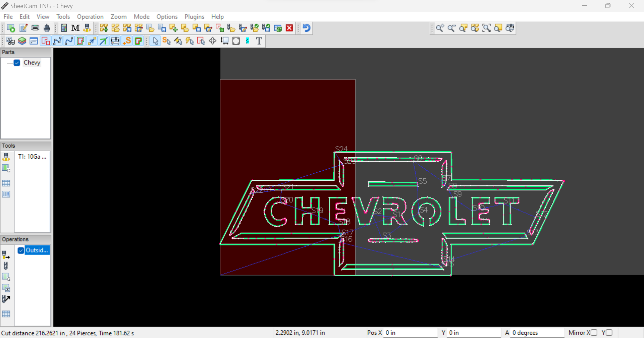The width and height of the screenshot is (644, 338).
Task: Click the layers stack icon
Action: [x=22, y=41]
